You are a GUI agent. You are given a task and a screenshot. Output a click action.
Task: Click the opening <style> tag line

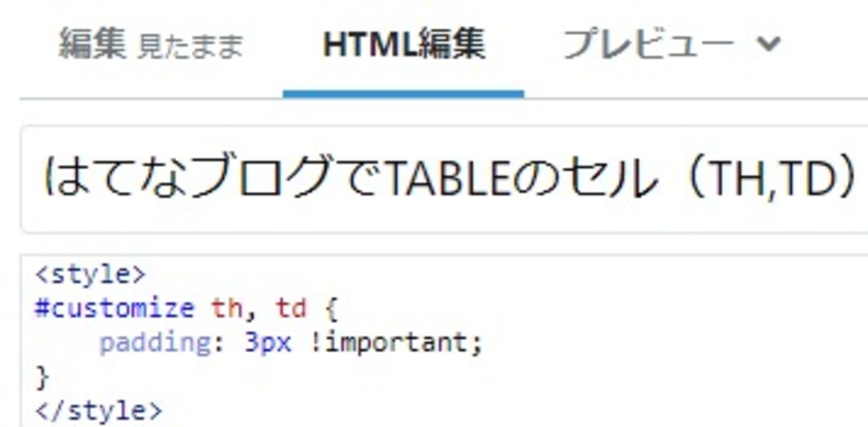point(89,274)
